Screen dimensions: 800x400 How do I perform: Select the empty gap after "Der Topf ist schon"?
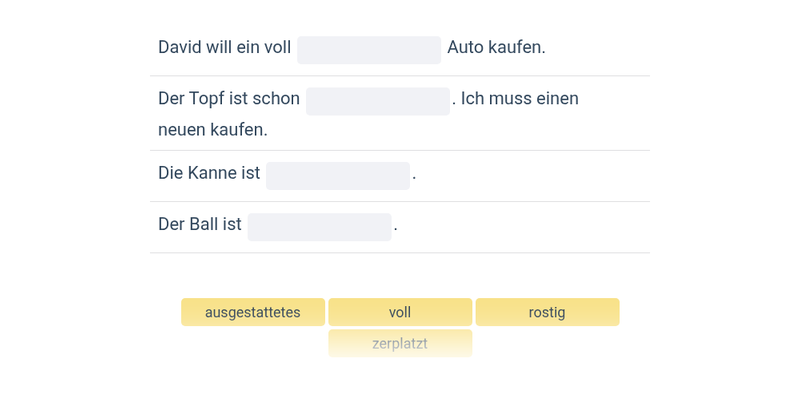378,101
